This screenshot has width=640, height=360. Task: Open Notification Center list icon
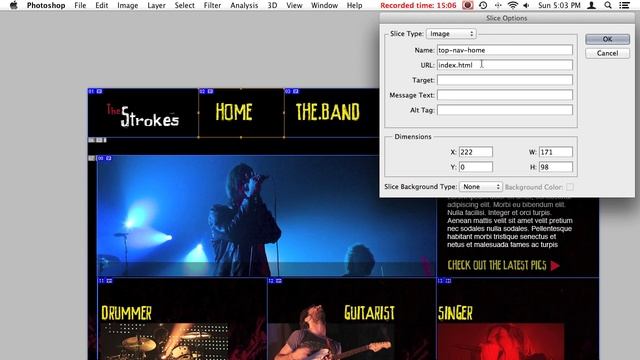click(624, 5)
